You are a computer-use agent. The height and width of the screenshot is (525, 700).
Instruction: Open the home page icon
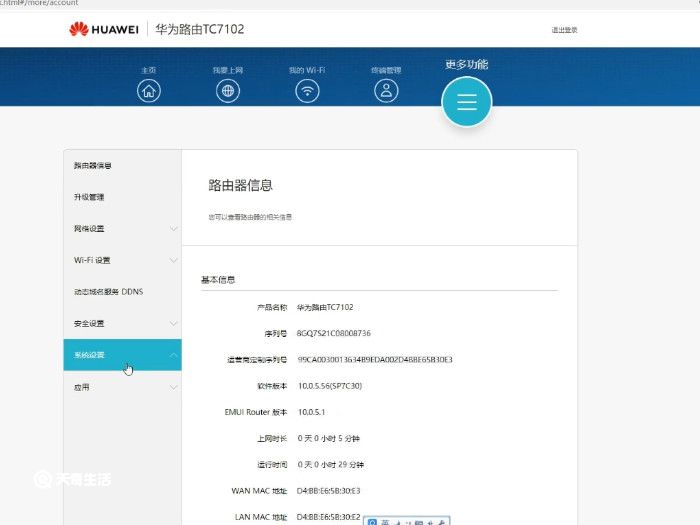(x=149, y=91)
